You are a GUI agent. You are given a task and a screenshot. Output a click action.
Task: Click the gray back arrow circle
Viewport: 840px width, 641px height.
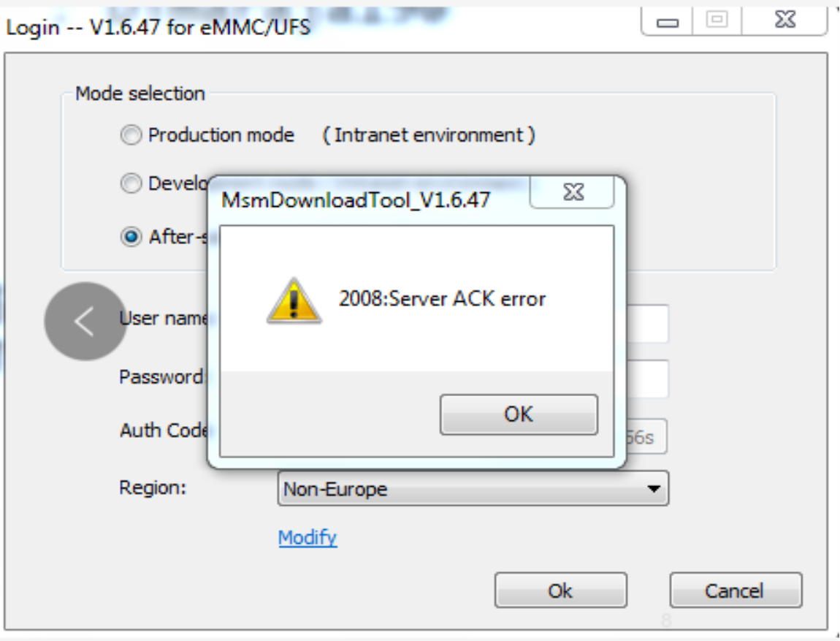click(85, 322)
